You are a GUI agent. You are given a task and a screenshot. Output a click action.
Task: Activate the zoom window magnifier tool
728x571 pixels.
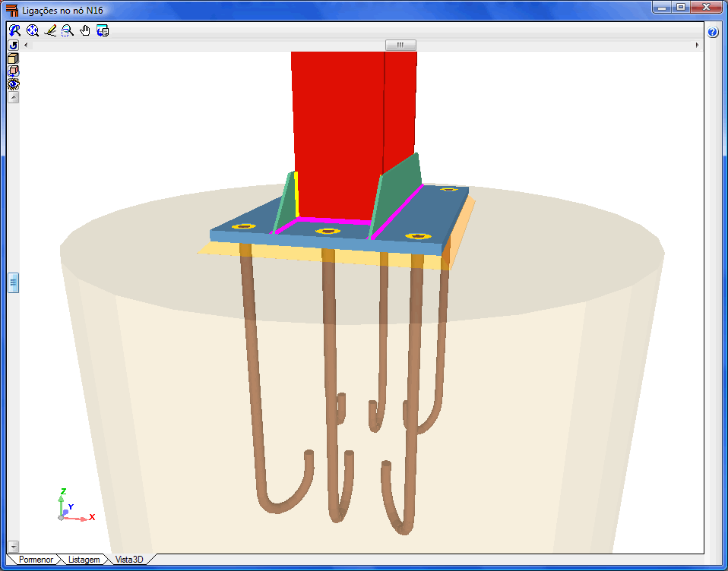click(68, 30)
